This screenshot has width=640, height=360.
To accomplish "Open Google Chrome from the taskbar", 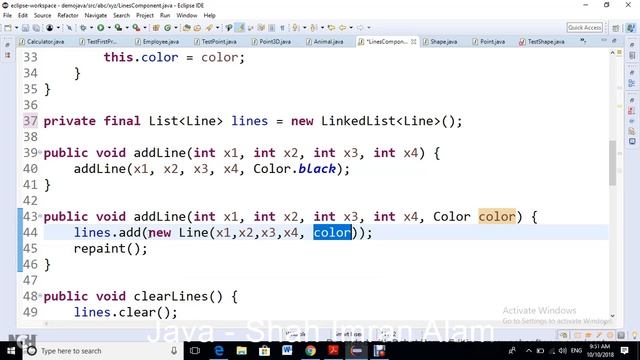I will coord(310,351).
